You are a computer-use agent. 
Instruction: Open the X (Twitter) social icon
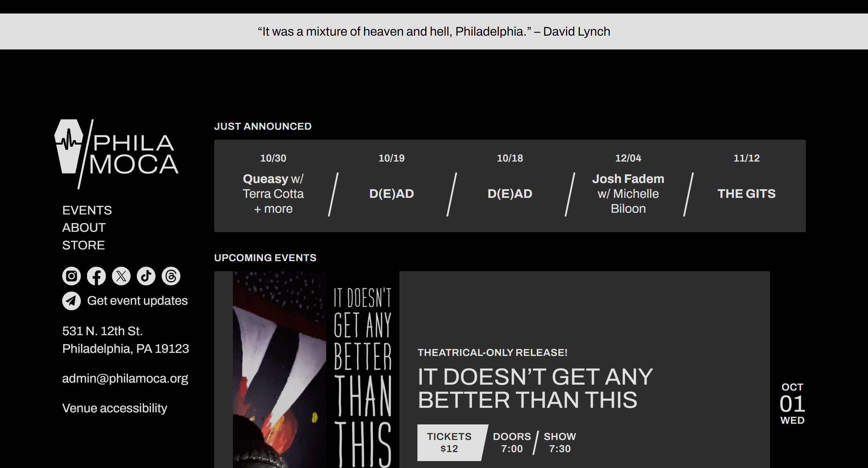121,276
